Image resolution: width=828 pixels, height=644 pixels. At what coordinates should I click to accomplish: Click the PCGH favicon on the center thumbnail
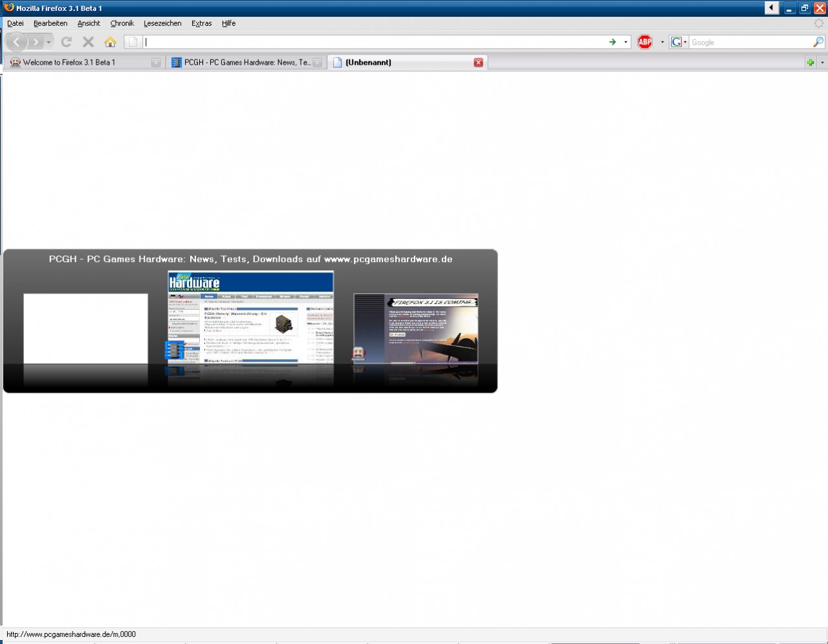click(x=175, y=350)
